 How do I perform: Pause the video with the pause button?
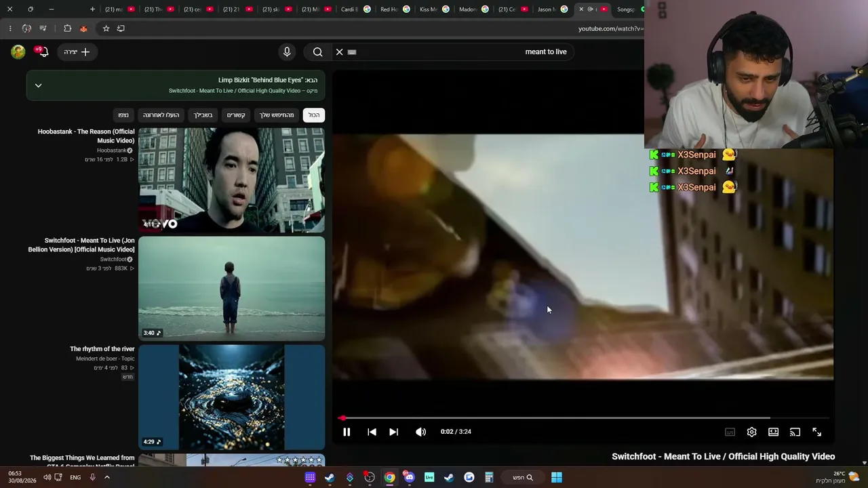click(347, 432)
